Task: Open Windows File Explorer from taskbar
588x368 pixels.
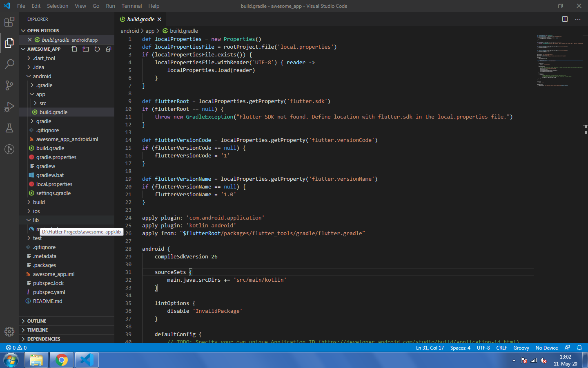Action: 36,360
